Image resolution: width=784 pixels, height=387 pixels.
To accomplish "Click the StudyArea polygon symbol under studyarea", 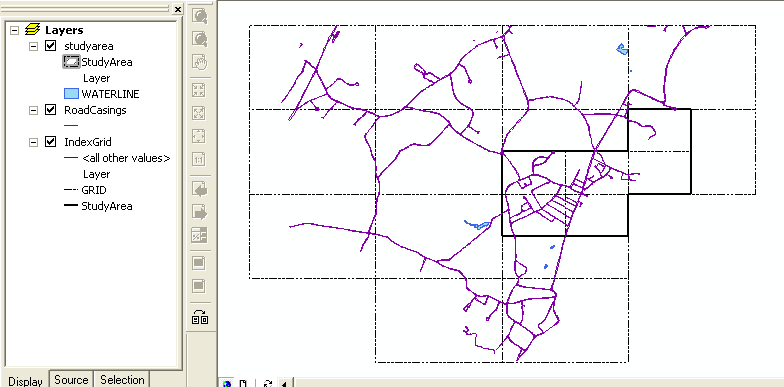I will coord(72,62).
